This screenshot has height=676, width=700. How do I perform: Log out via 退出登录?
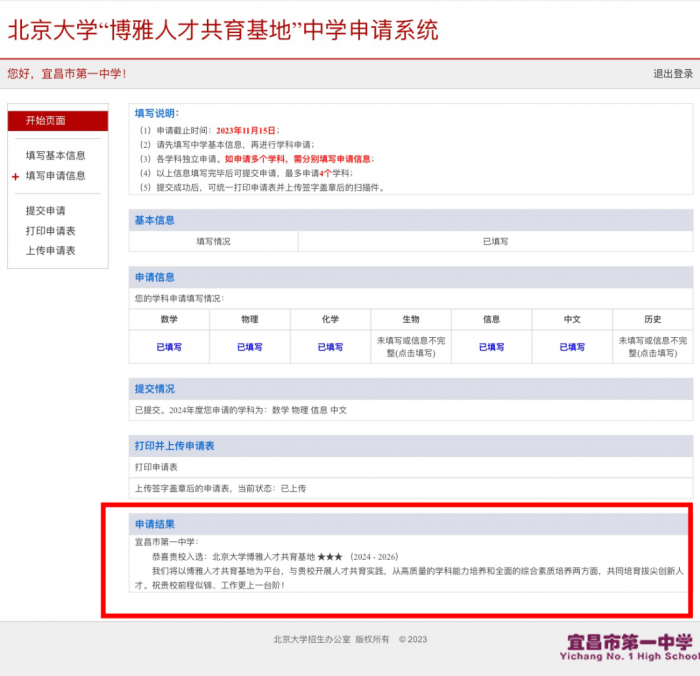[x=673, y=74]
